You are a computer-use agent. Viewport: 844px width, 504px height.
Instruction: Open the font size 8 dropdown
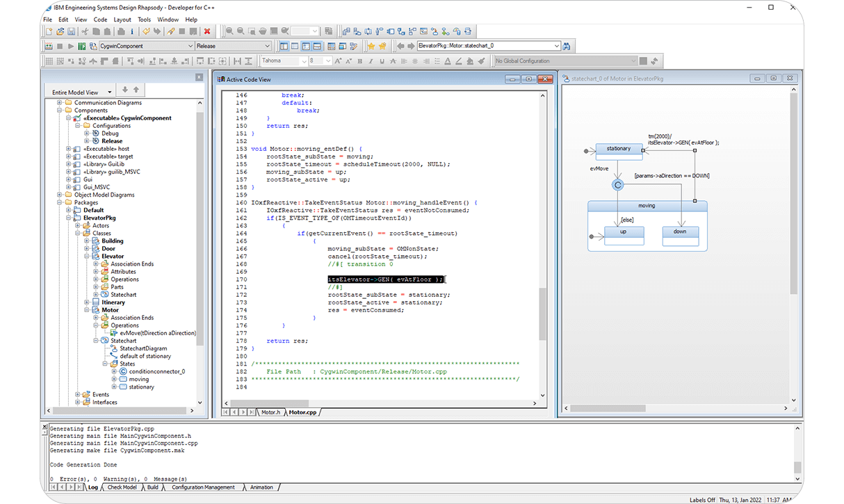click(x=328, y=61)
